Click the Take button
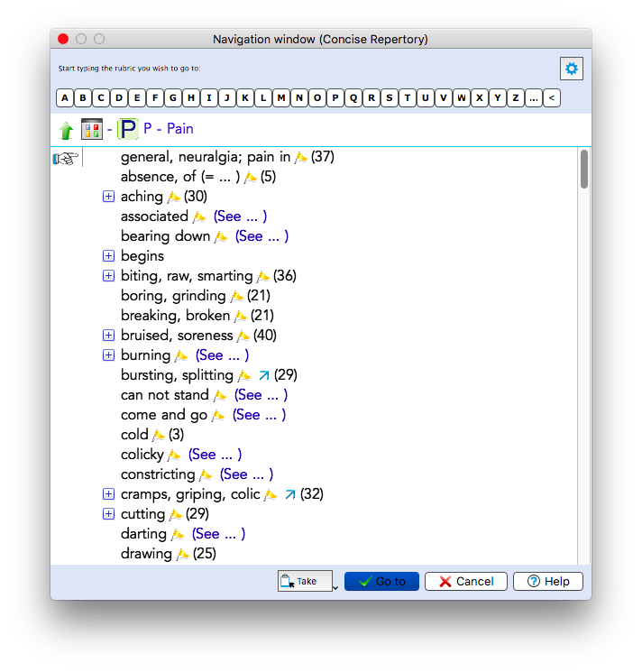Viewport: 642px width, 672px height. click(x=305, y=581)
